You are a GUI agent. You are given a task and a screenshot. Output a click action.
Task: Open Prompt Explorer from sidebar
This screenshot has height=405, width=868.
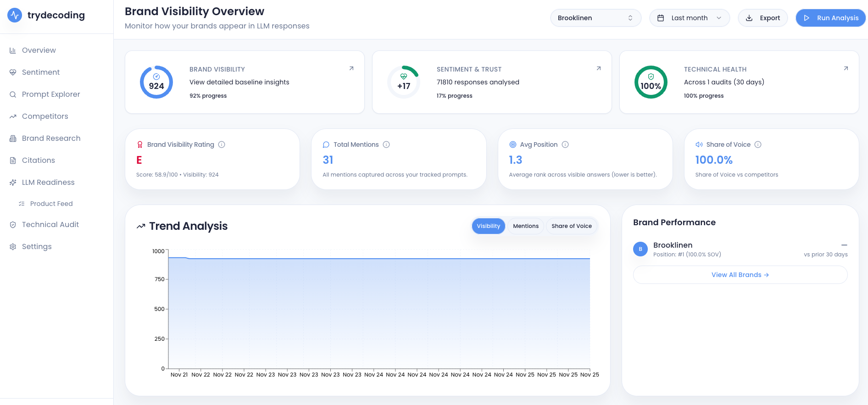pos(51,94)
